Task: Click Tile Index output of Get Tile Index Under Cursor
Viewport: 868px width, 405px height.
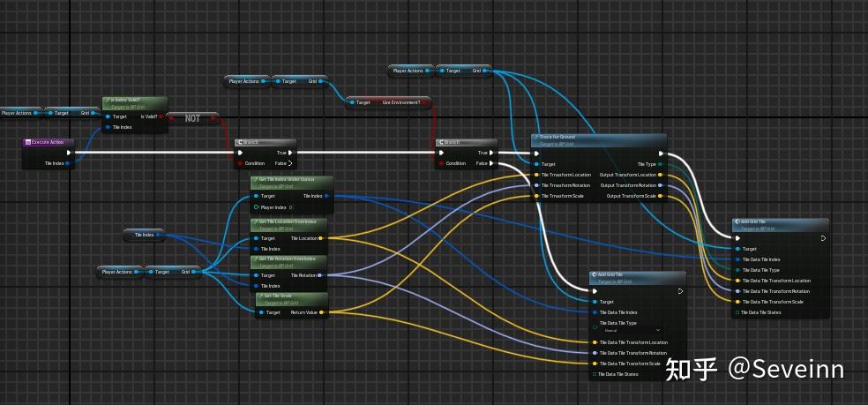Action: point(326,196)
